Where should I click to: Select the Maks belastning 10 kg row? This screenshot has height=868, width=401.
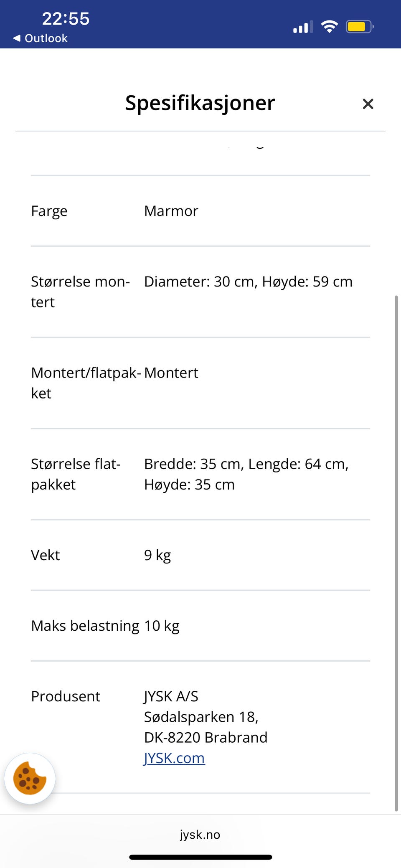click(x=200, y=626)
